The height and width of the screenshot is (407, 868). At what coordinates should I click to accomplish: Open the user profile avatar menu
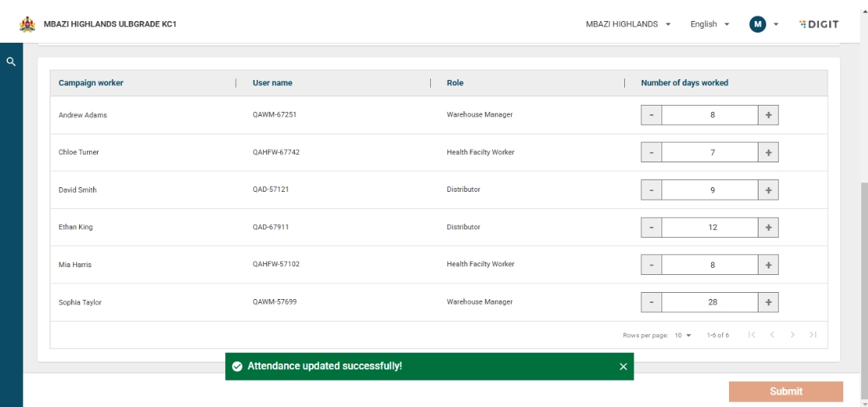[764, 24]
